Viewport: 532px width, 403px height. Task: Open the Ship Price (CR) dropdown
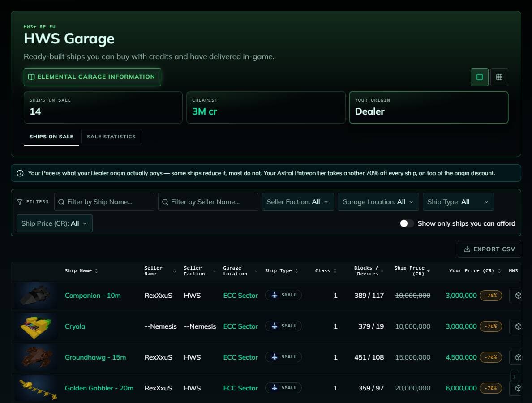point(55,223)
